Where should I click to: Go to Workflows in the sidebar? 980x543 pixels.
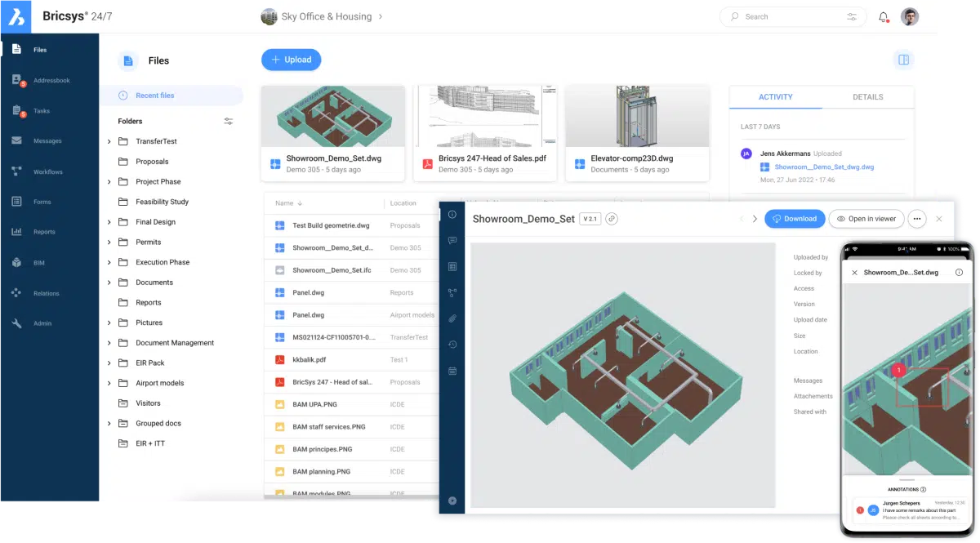17,171
